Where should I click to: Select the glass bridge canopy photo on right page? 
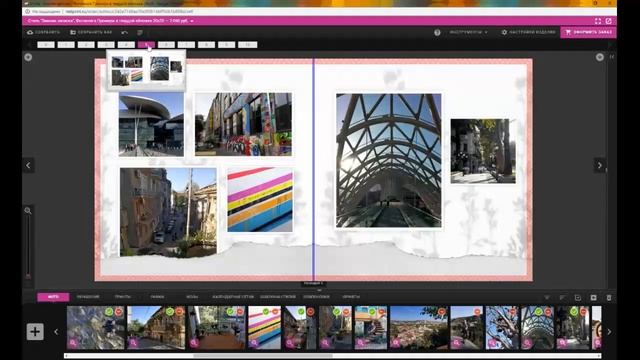point(389,160)
